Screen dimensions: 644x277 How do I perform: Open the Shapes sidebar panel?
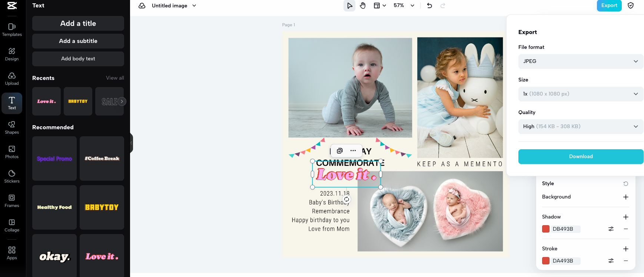click(12, 127)
